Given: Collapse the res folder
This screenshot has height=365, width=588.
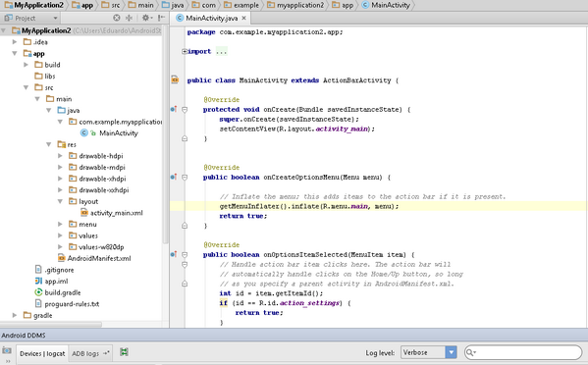Looking at the screenshot, I should point(49,144).
